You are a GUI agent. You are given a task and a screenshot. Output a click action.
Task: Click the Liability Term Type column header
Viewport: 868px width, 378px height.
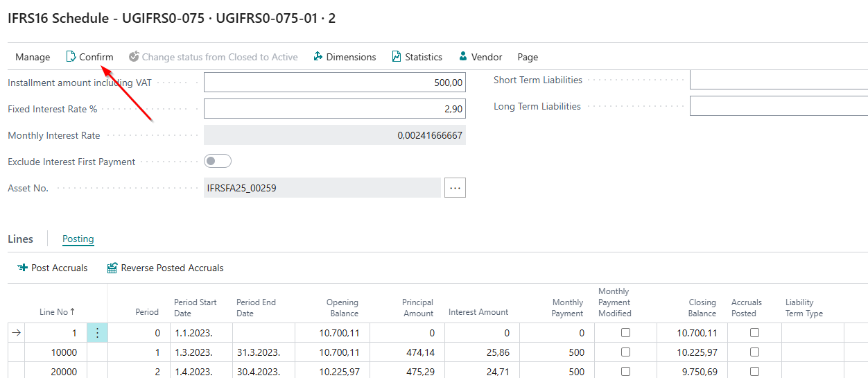click(x=804, y=307)
